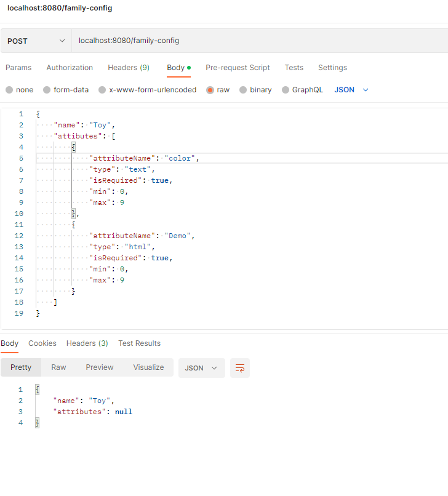Select x-www-form-urlencoded radio option
This screenshot has height=496, width=448.
click(x=102, y=90)
